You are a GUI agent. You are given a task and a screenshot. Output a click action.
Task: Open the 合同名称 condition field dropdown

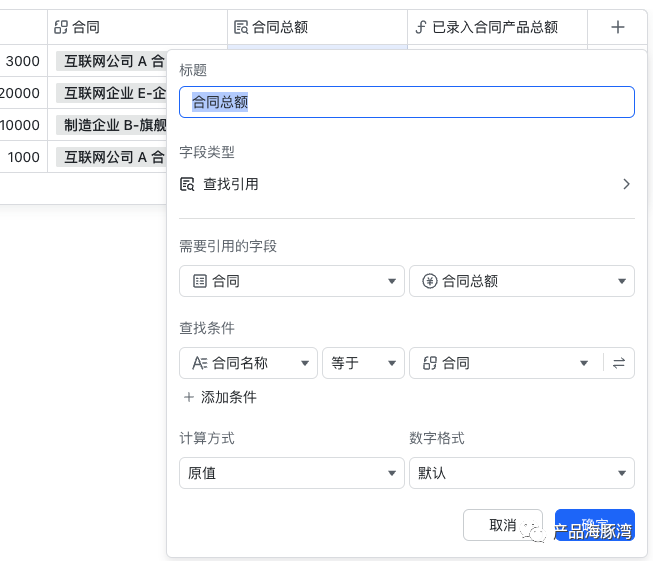click(x=248, y=363)
